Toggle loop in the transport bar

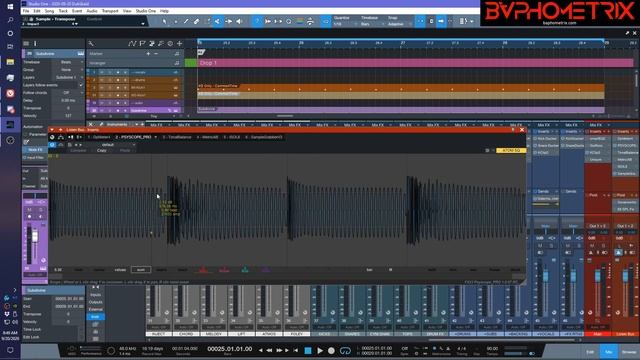click(x=345, y=350)
